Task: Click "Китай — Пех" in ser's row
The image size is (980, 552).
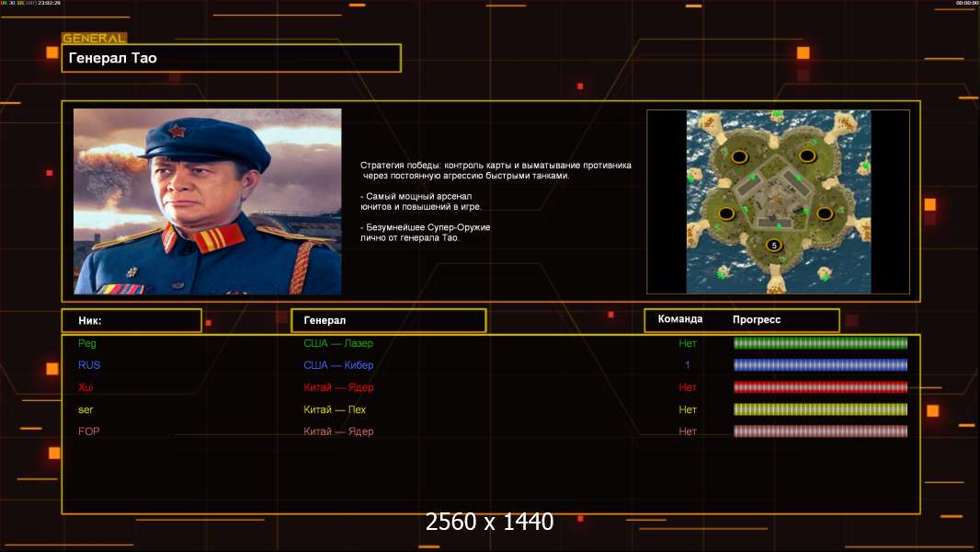Action: click(x=335, y=409)
